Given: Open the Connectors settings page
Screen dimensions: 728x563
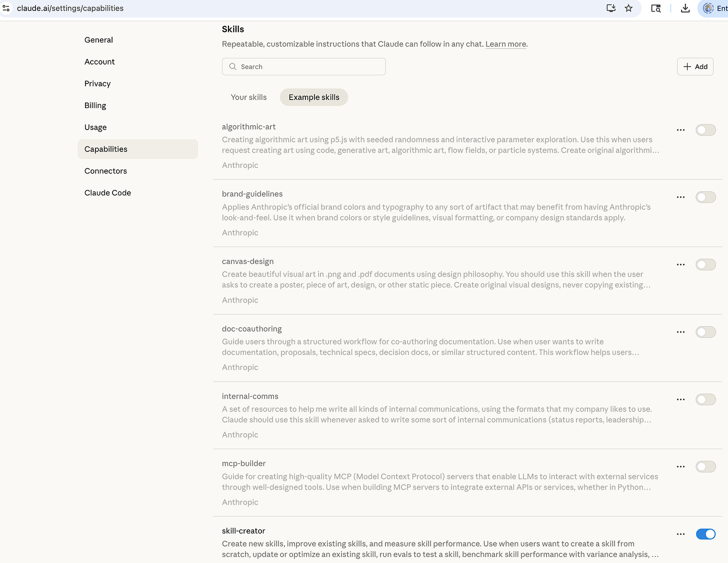Looking at the screenshot, I should pyautogui.click(x=138, y=171).
